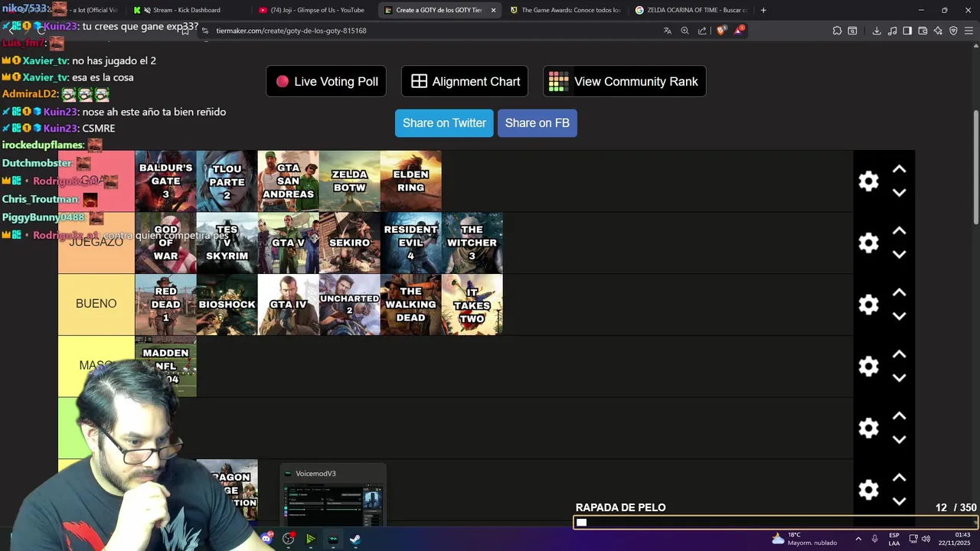Click the translate page icon in address bar
The width and height of the screenshot is (980, 551).
(x=667, y=31)
